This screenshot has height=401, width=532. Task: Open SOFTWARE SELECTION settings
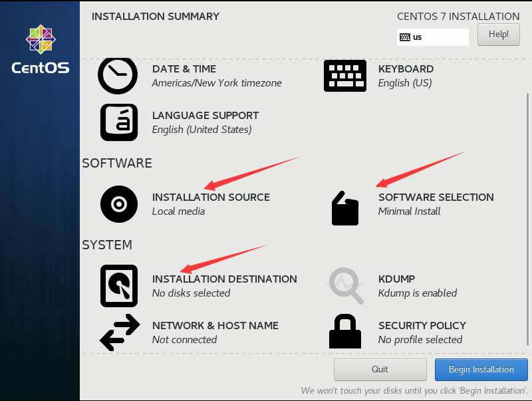click(436, 197)
